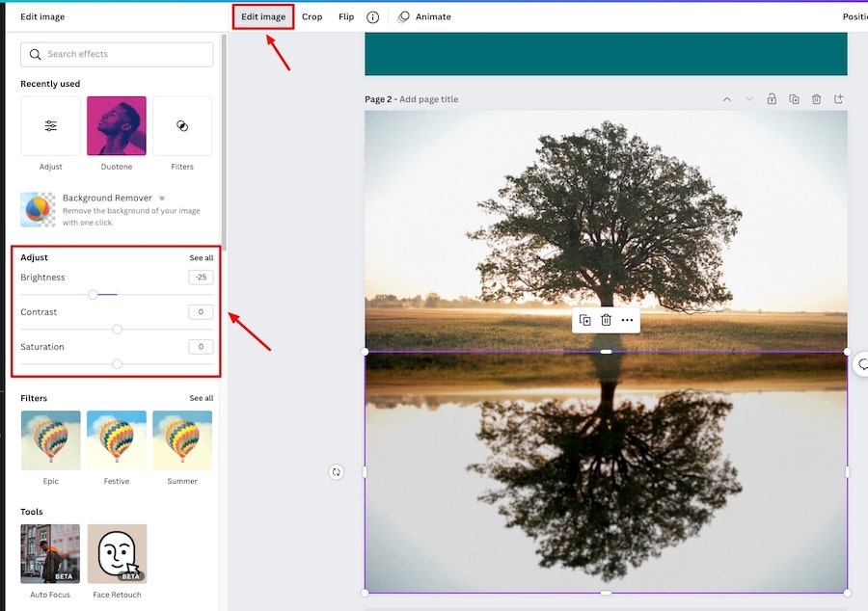Click the Contrast value box
This screenshot has height=611, width=868.
[201, 312]
